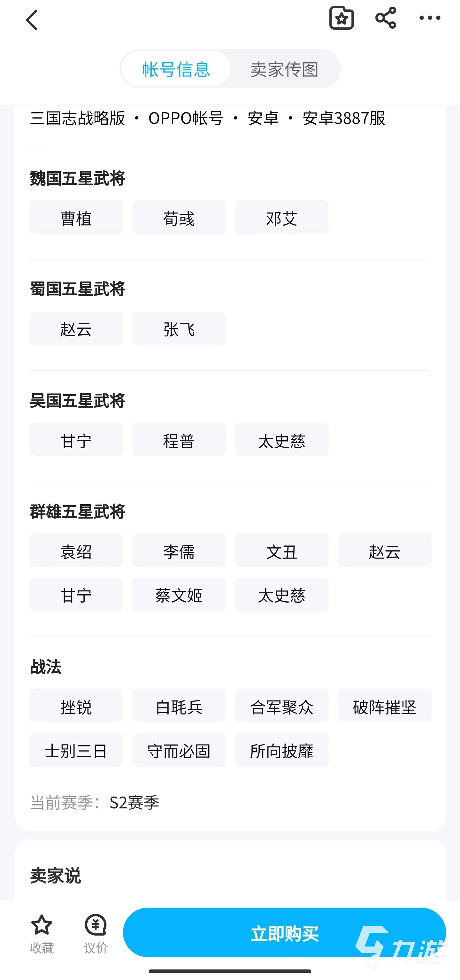Tap the 收藏 star icon
The image size is (460, 980).
coord(42,926)
